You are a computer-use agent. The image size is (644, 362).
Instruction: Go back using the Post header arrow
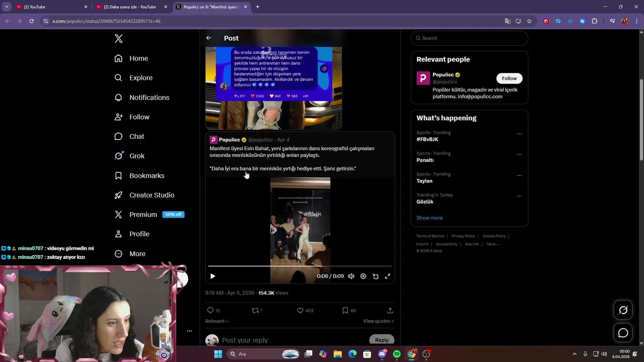click(x=209, y=38)
